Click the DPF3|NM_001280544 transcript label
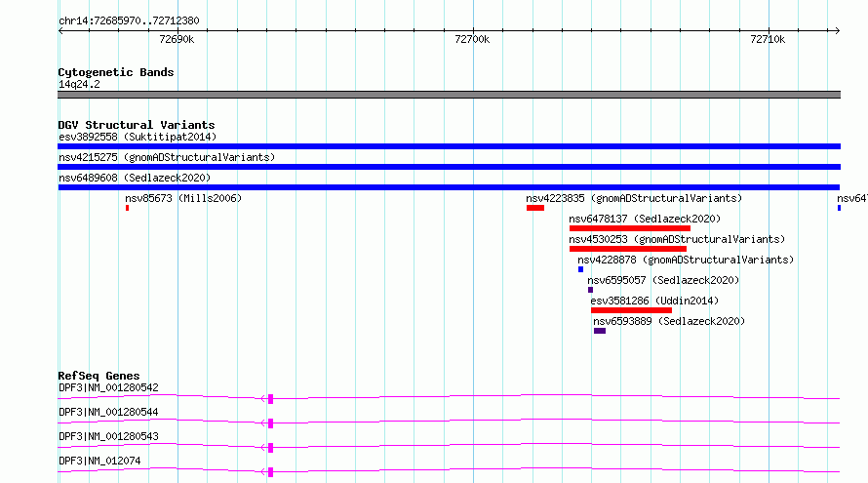The image size is (868, 483). [x=108, y=412]
